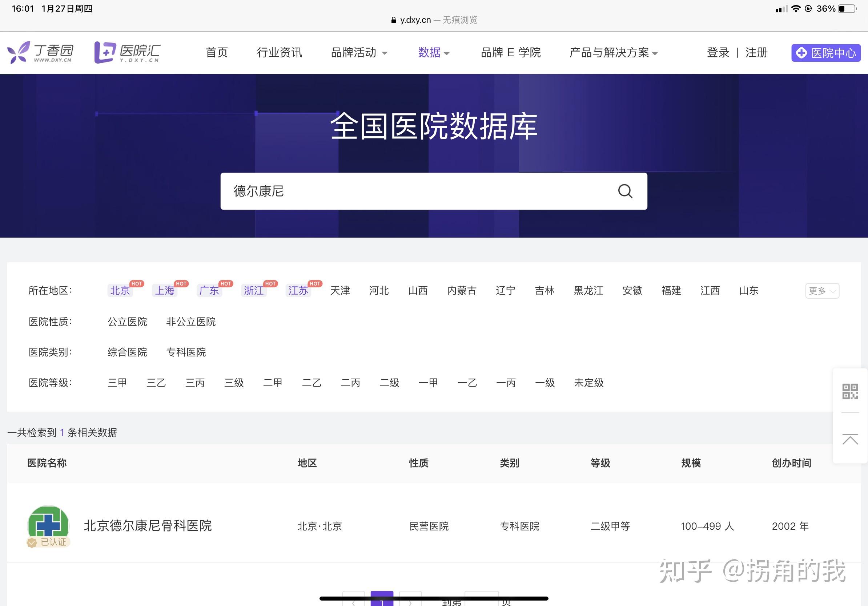868x606 pixels.
Task: Filter by region 吉林
Action: (x=544, y=290)
